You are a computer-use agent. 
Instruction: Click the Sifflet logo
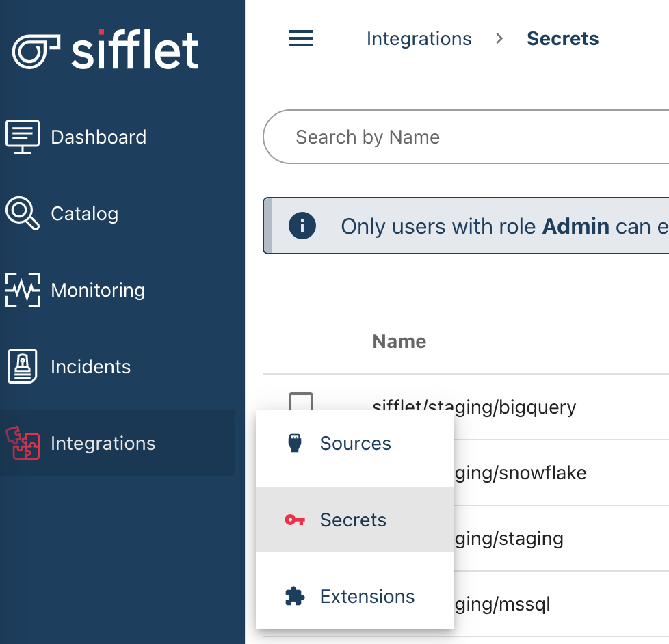click(106, 49)
